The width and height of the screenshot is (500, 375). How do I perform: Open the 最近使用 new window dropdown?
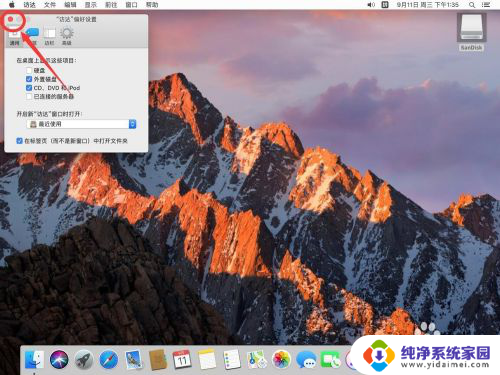click(81, 124)
